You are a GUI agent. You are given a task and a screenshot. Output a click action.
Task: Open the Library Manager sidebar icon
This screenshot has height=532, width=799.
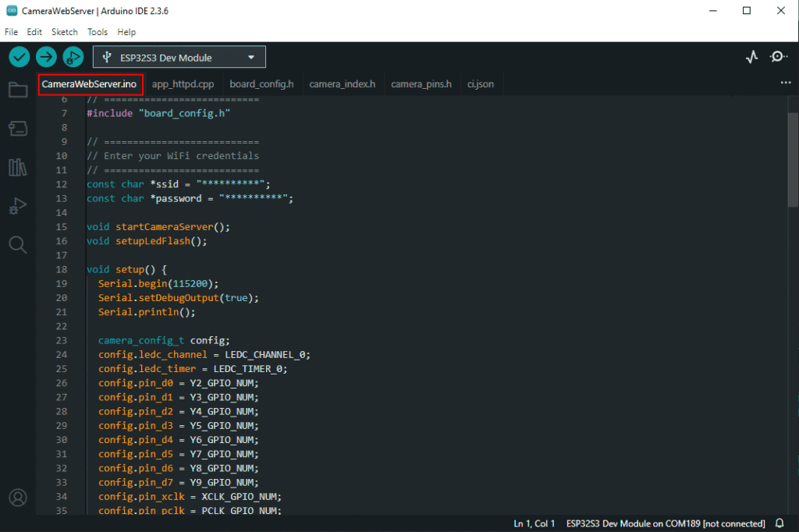pyautogui.click(x=18, y=167)
